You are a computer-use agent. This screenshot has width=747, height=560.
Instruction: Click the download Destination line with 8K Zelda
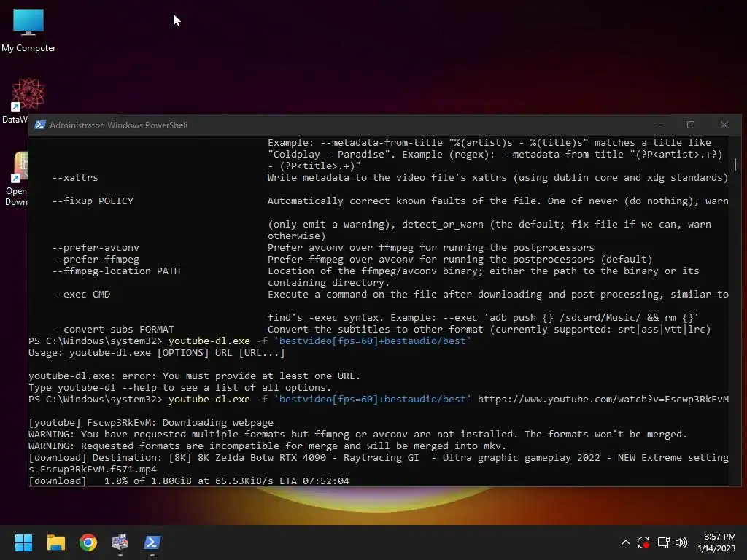point(379,458)
